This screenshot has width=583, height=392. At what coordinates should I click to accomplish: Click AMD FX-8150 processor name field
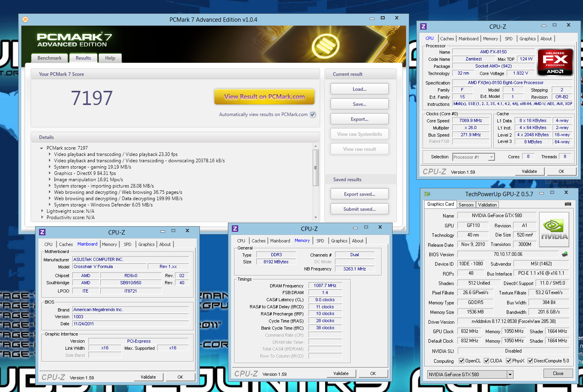493,52
